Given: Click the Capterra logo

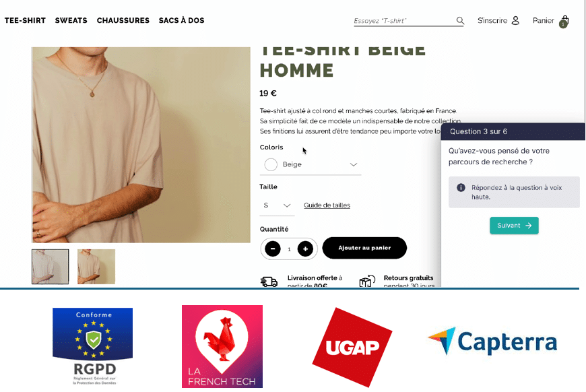Looking at the screenshot, I should [492, 341].
